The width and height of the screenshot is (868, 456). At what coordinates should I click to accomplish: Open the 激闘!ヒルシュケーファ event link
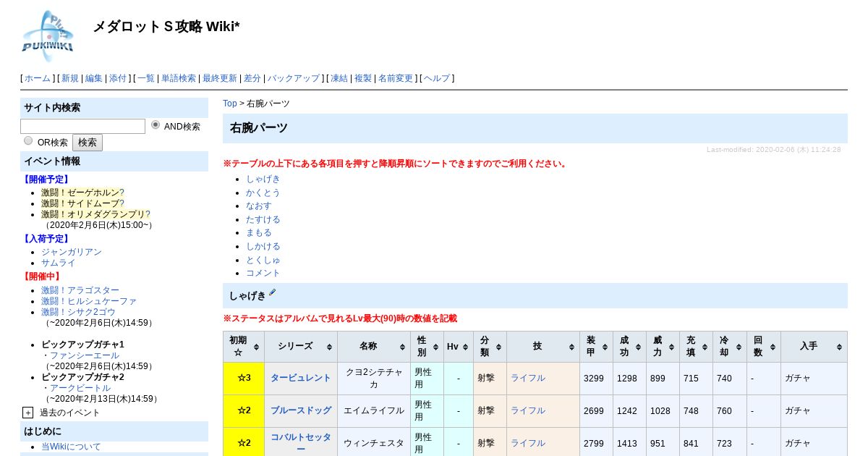[x=89, y=301]
